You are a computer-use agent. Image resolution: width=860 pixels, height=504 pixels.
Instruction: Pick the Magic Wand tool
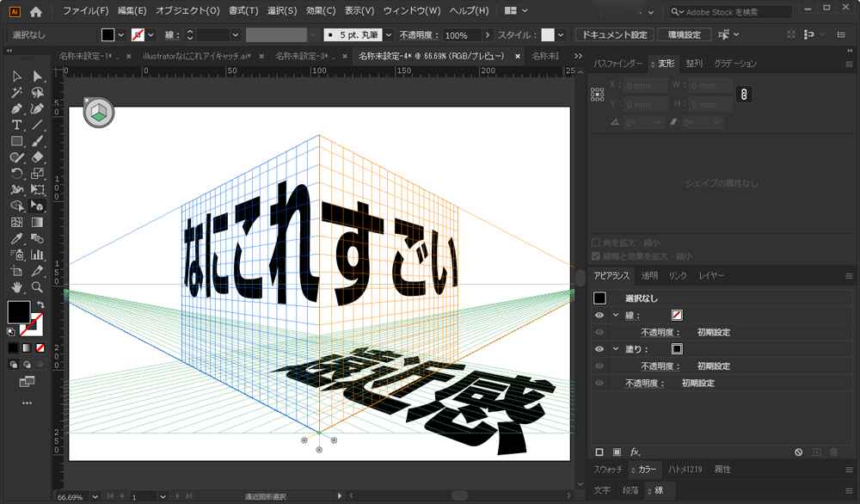pyautogui.click(x=16, y=93)
